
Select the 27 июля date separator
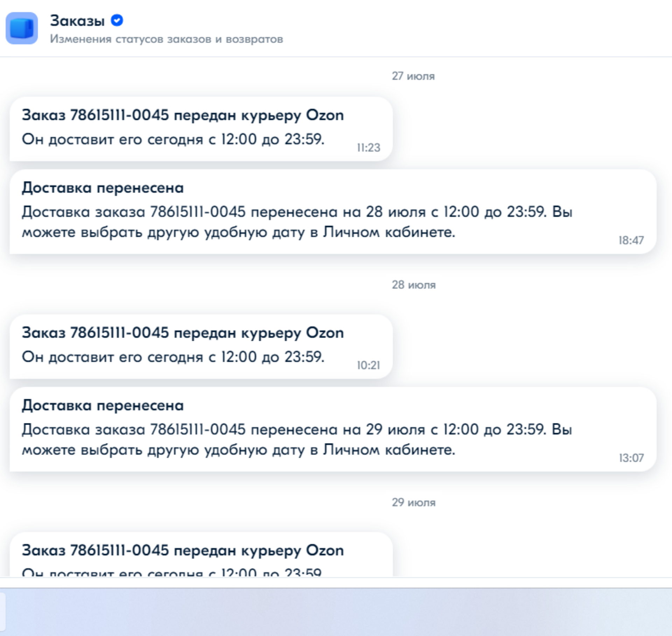[x=413, y=76]
